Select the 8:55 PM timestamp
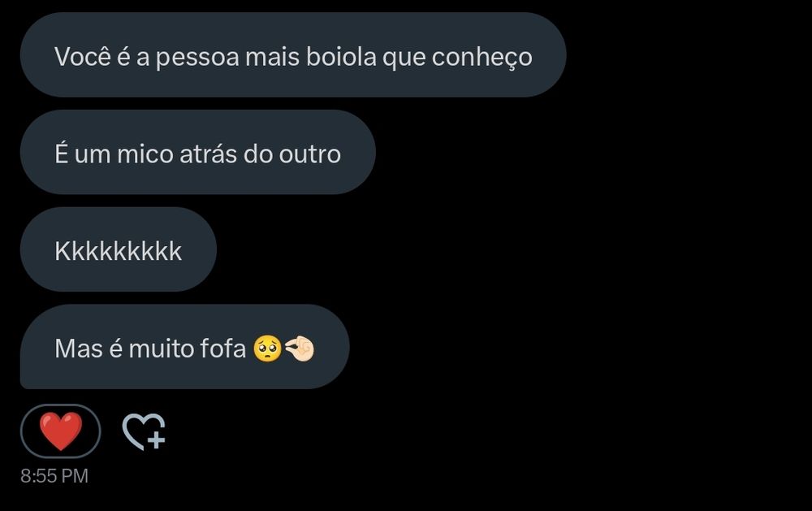Screen dimensions: 812x511 click(x=54, y=476)
